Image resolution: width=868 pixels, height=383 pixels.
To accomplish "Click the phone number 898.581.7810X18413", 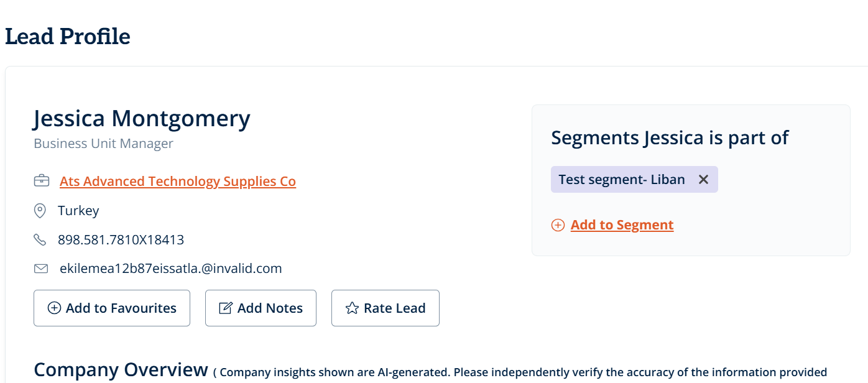I will 121,240.
